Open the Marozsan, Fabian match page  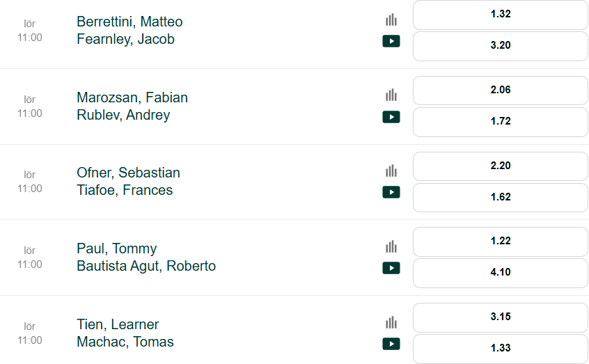coord(132,97)
